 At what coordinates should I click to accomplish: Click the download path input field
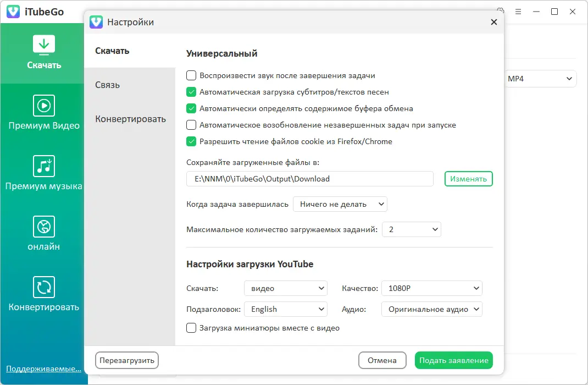pos(310,179)
